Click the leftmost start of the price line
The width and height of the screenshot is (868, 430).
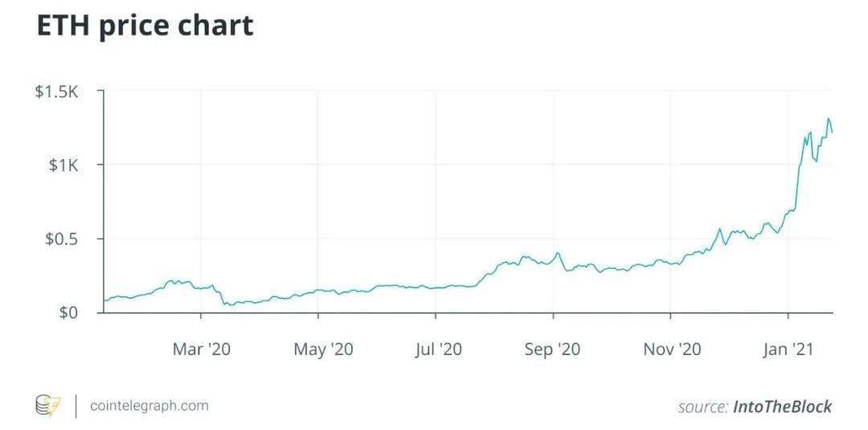[x=104, y=301]
